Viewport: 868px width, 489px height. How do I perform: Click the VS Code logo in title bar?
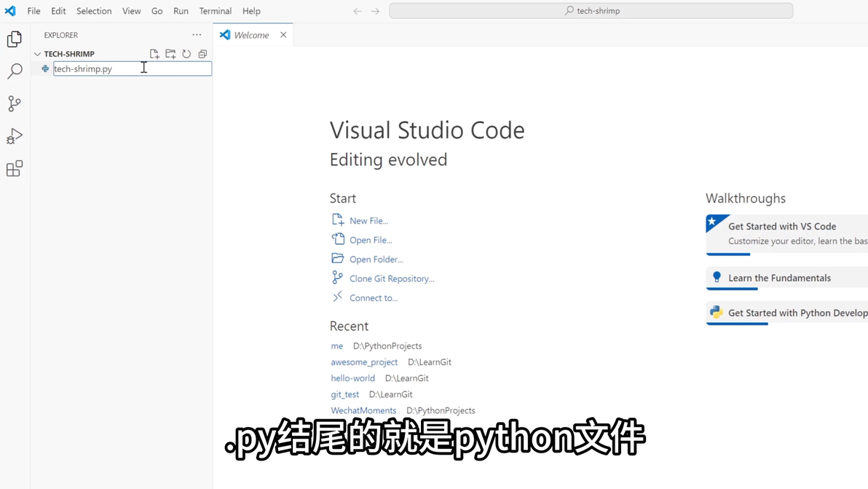pyautogui.click(x=10, y=10)
